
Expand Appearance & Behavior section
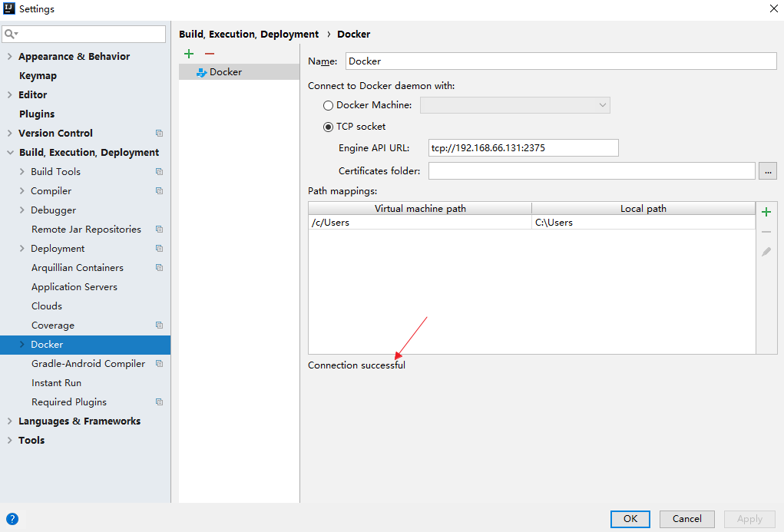click(x=9, y=57)
